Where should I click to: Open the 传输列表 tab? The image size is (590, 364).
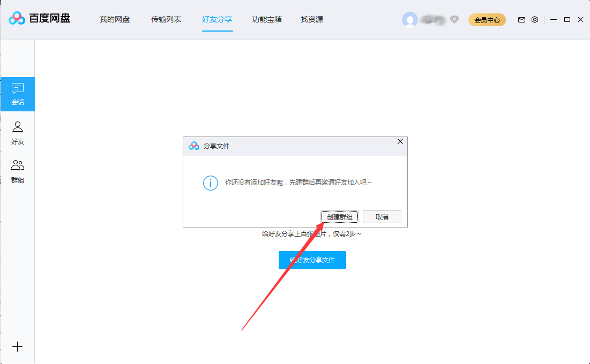pyautogui.click(x=166, y=19)
